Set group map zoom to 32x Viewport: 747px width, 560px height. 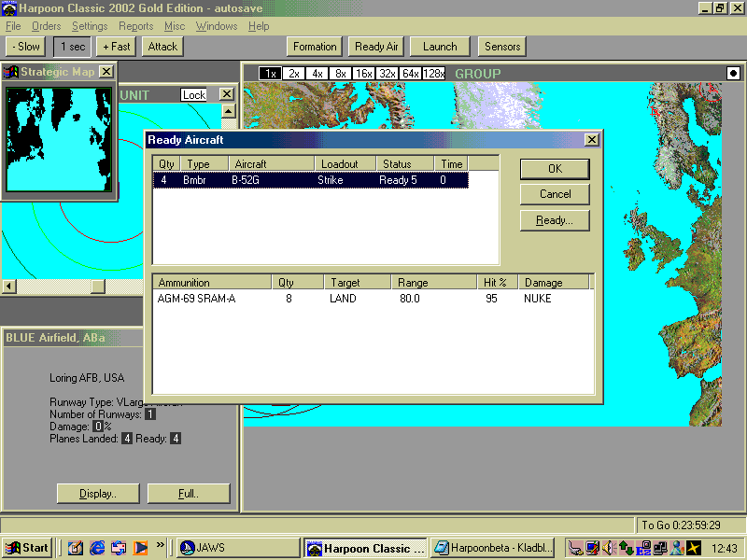click(387, 74)
